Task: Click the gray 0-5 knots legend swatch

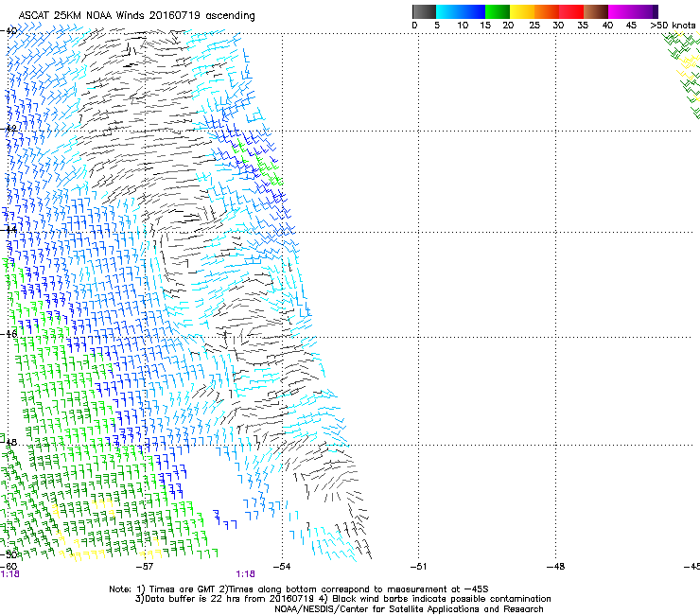Action: [424, 11]
